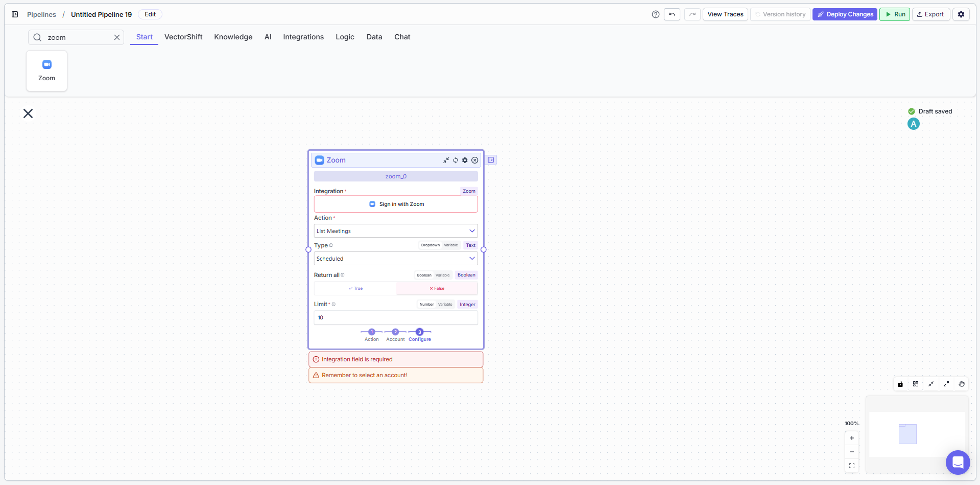The width and height of the screenshot is (980, 485).
Task: Select the hand pan tool
Action: pos(962,384)
